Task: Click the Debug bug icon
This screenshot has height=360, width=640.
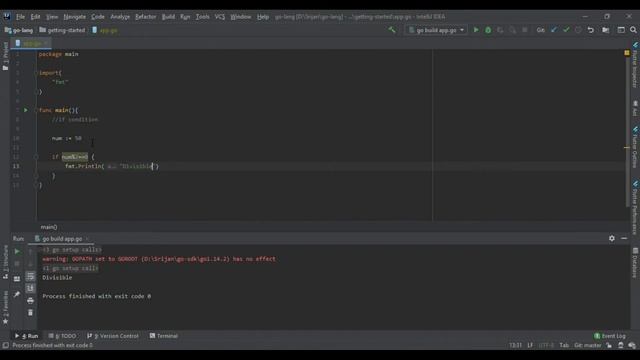Action: tap(488, 30)
